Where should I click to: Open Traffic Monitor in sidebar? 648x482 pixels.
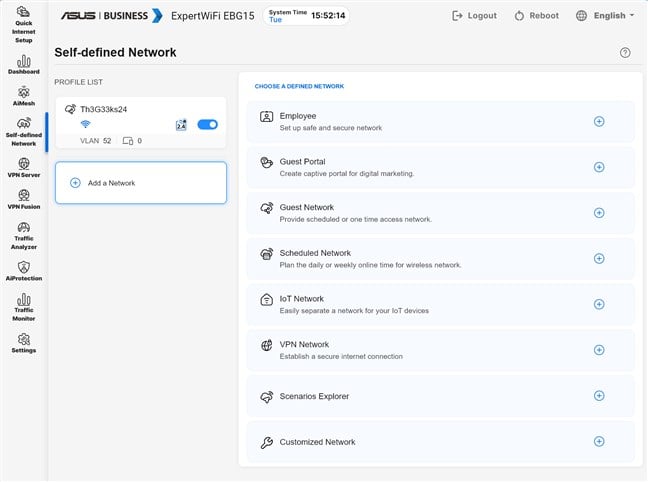tap(23, 307)
